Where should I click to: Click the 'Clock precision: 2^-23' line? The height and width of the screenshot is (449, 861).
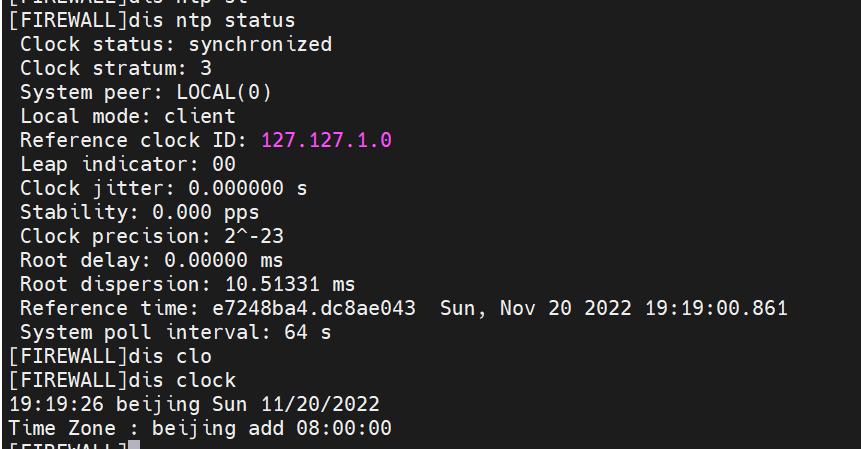click(x=152, y=236)
